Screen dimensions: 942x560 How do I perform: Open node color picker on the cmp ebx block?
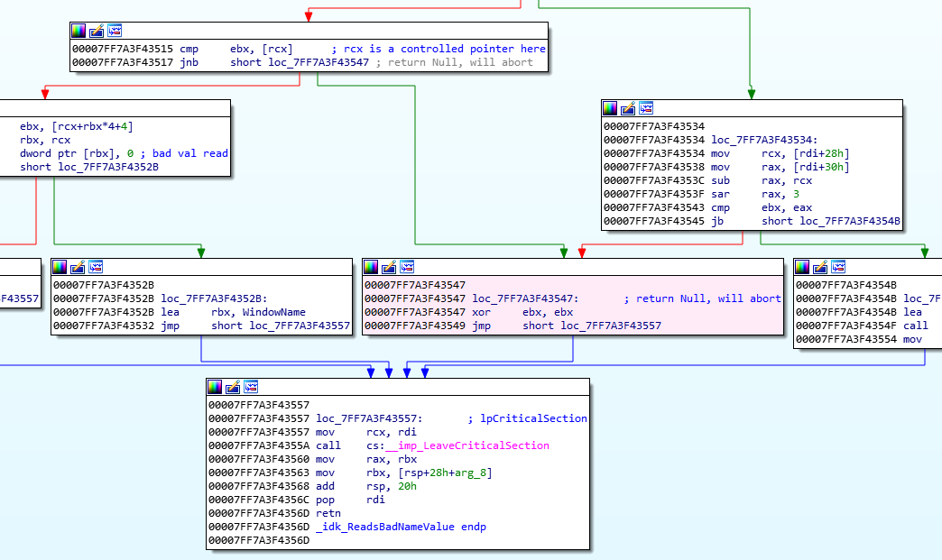[79, 32]
